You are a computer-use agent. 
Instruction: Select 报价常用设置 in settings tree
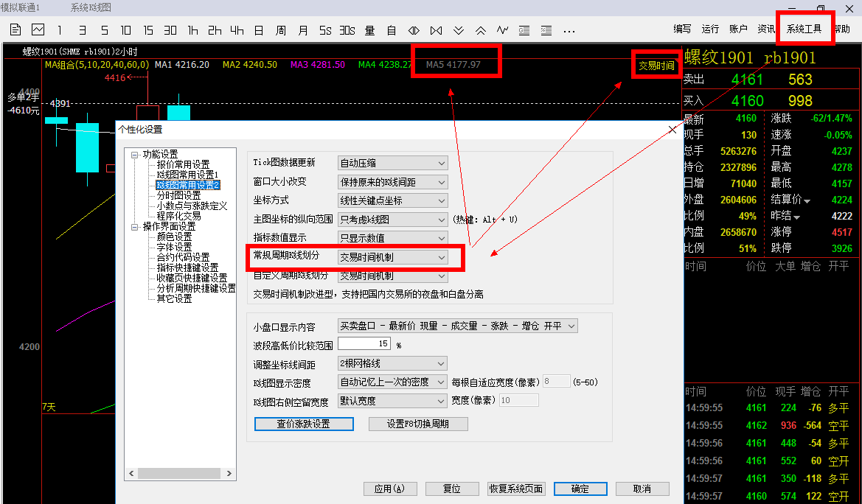click(183, 164)
